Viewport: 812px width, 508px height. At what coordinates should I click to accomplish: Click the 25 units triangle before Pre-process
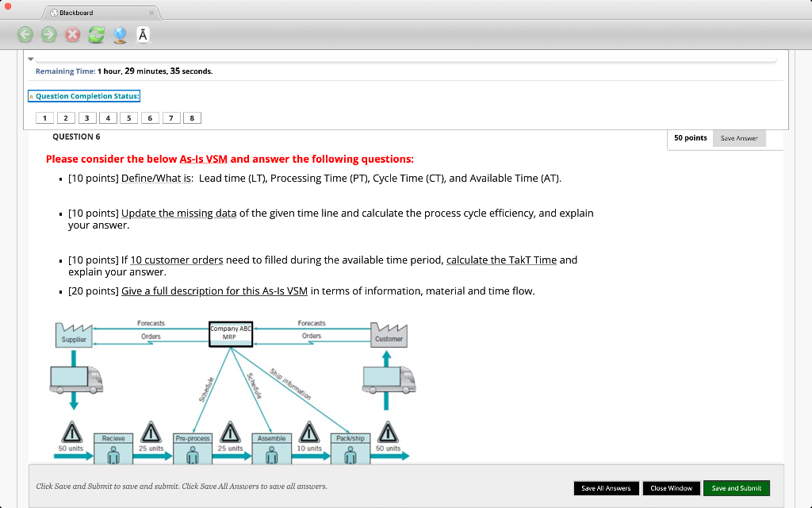click(151, 433)
